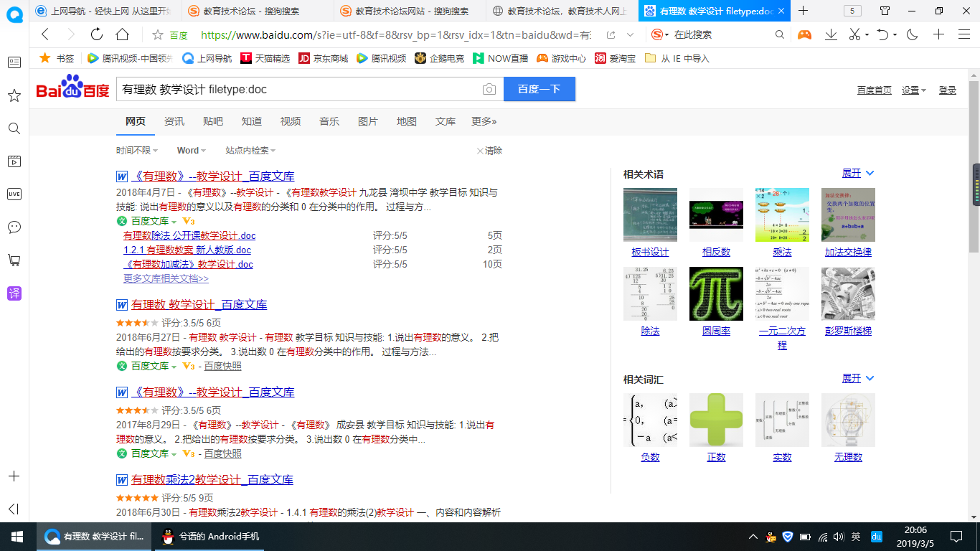Open result 有理数 教学设计_百度文库
Viewport: 980px width, 551px height.
point(199,305)
